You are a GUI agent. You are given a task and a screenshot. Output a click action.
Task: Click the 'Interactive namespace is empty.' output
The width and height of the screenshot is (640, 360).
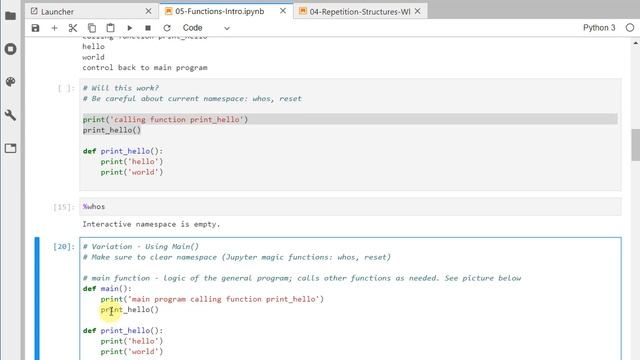pyautogui.click(x=151, y=224)
